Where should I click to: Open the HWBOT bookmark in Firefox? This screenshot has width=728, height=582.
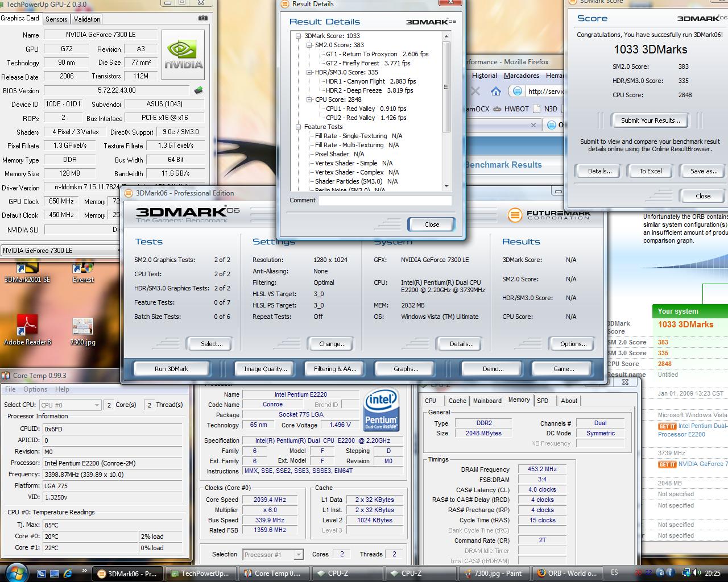(x=511, y=109)
